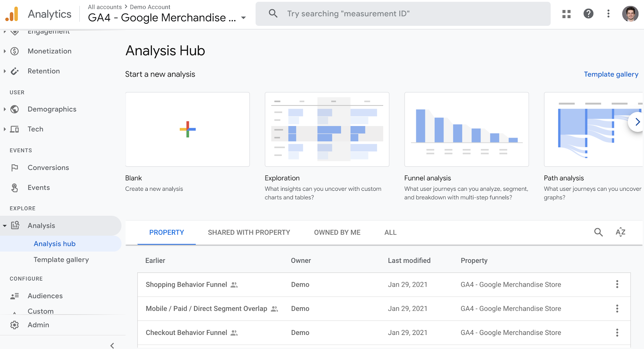Sort analyses with the AZ icon
644x349 pixels.
pos(621,232)
